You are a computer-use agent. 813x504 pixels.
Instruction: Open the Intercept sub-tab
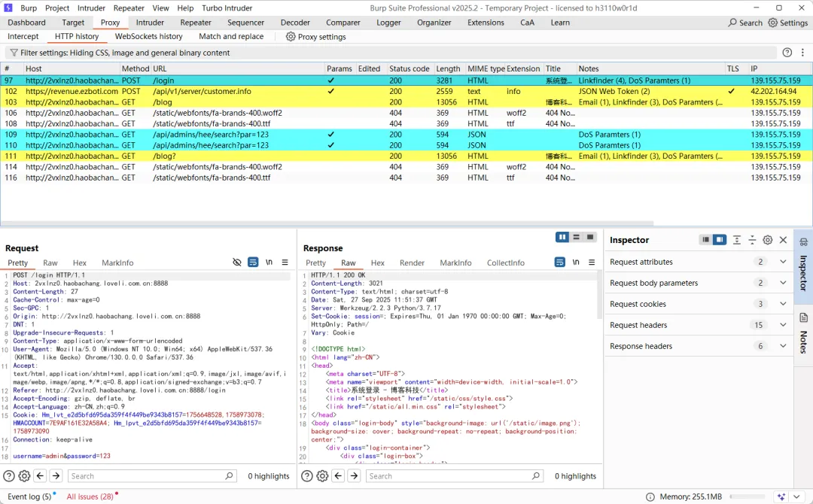pos(23,37)
